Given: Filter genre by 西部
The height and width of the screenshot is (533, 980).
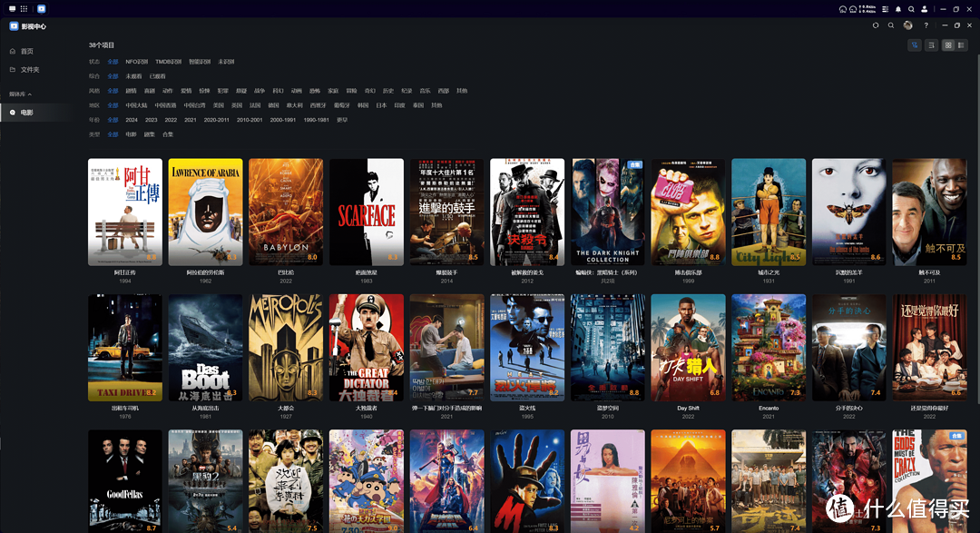Looking at the screenshot, I should pos(443,91).
